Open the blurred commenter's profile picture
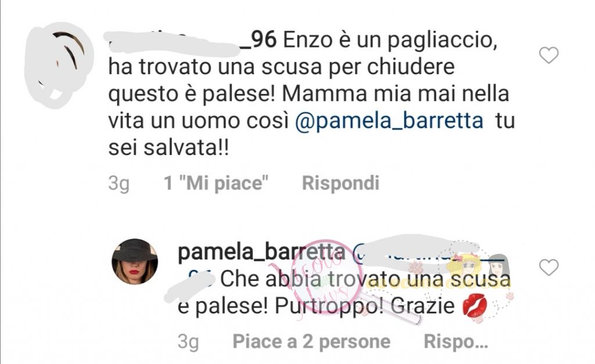This screenshot has width=595, height=364. pos(59,65)
